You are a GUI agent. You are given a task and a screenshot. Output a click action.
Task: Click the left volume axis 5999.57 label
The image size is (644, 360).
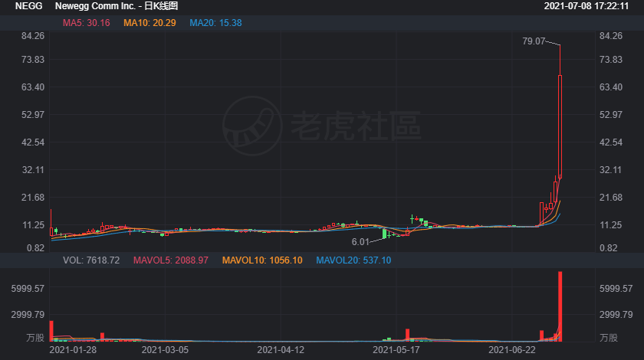28,289
